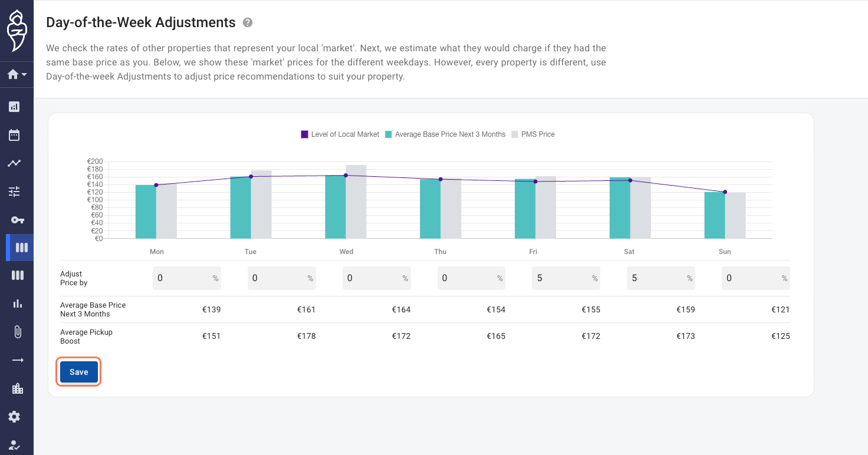The height and width of the screenshot is (455, 868).
Task: Open the trend line chart icon
Action: [14, 163]
